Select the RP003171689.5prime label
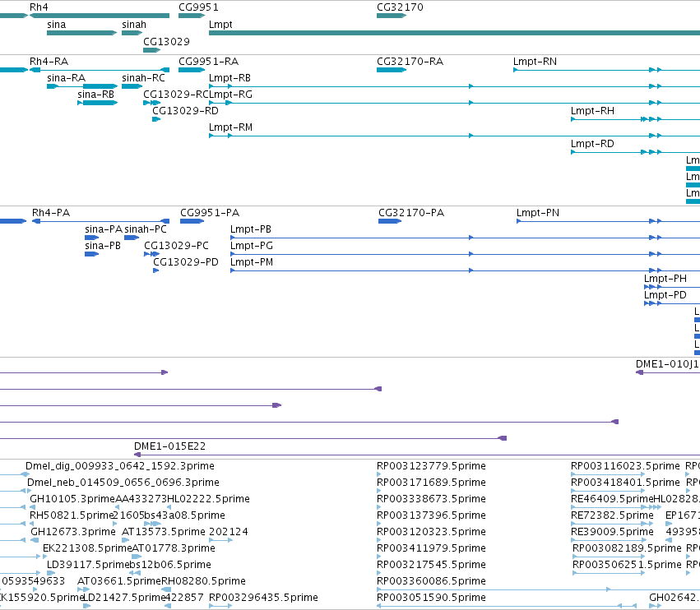 pyautogui.click(x=431, y=483)
